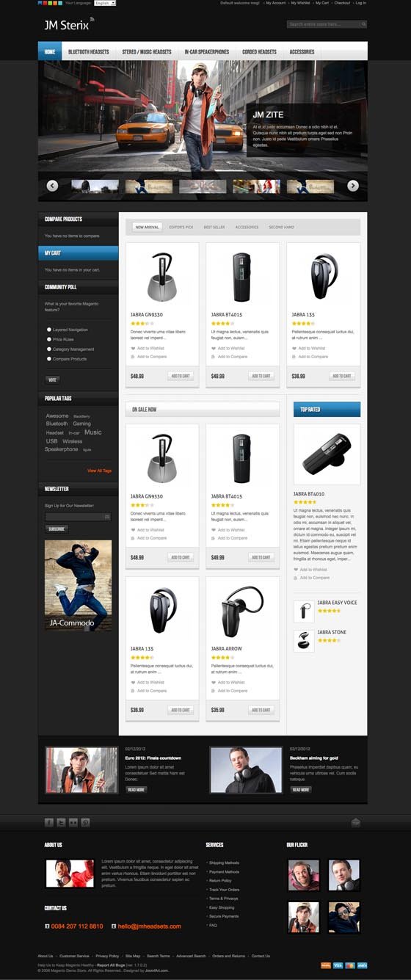This screenshot has width=411, height=980.
Task: Click the Facebook icon in footer bar
Action: click(49, 822)
